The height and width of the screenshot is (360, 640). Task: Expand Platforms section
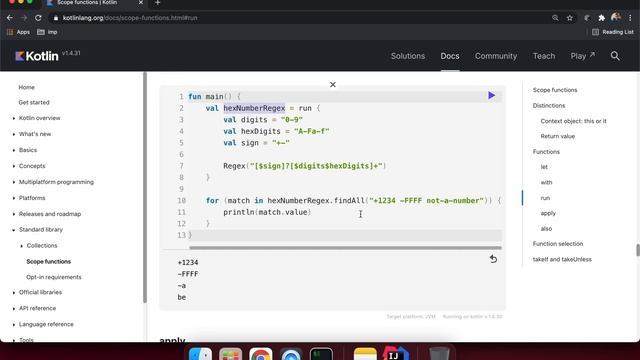pos(32,198)
